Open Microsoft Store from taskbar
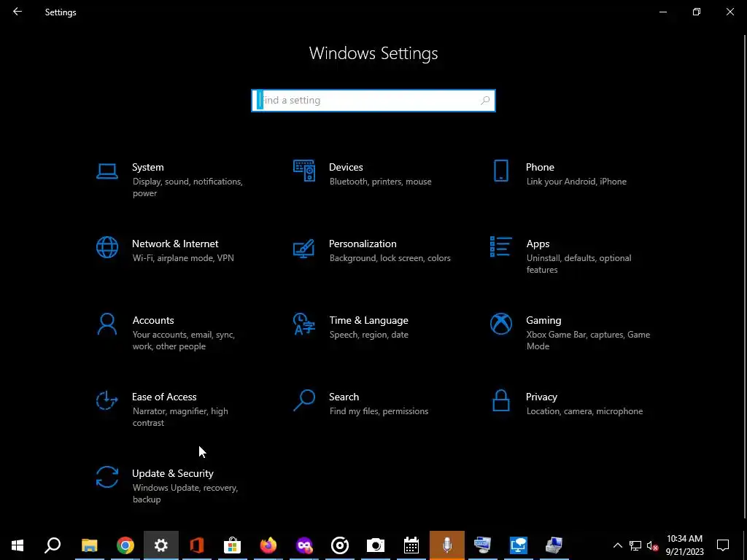This screenshot has width=747, height=560. pos(233,545)
